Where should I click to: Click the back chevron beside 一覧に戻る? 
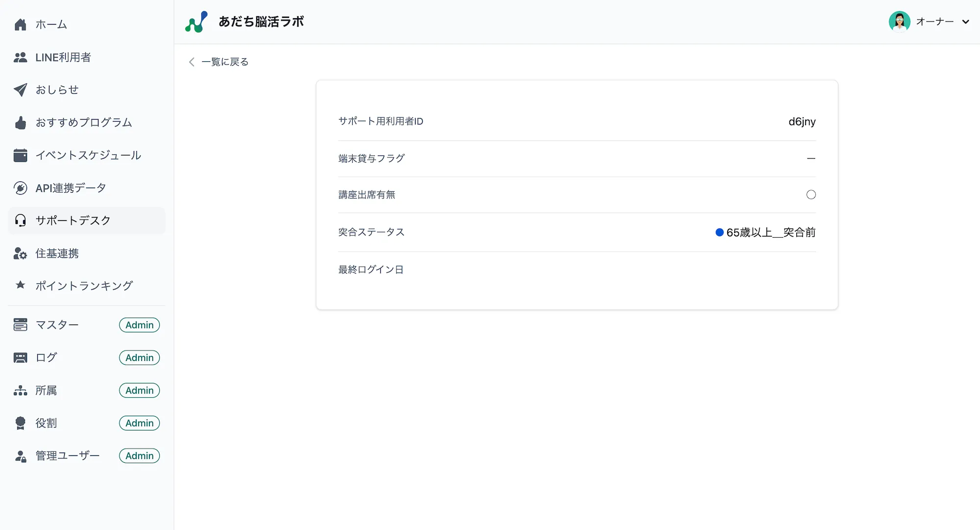pyautogui.click(x=191, y=62)
